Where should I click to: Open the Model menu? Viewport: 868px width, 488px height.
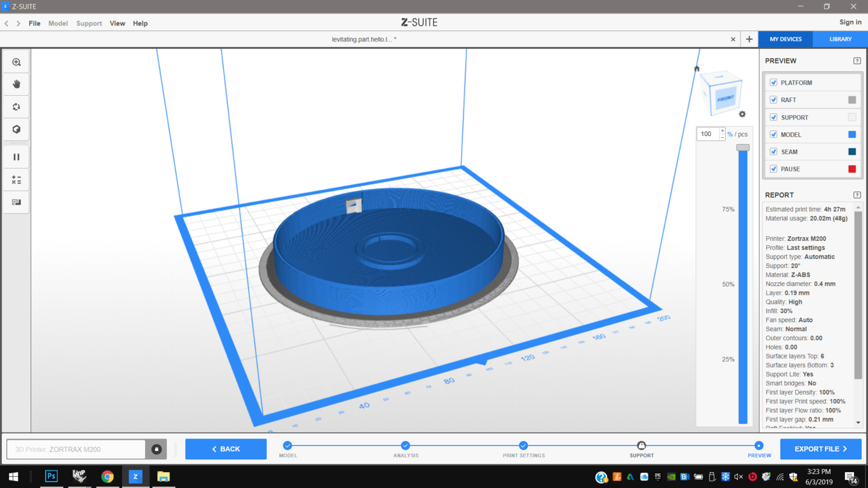(x=58, y=24)
